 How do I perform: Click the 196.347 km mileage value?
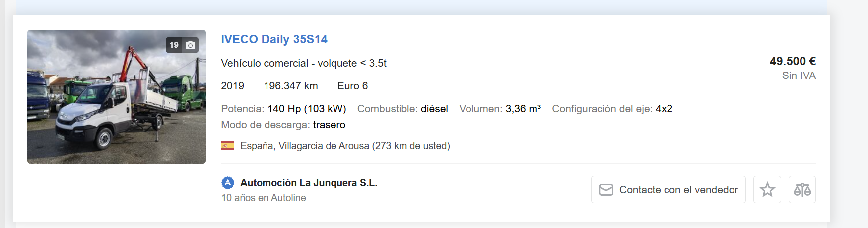291,86
